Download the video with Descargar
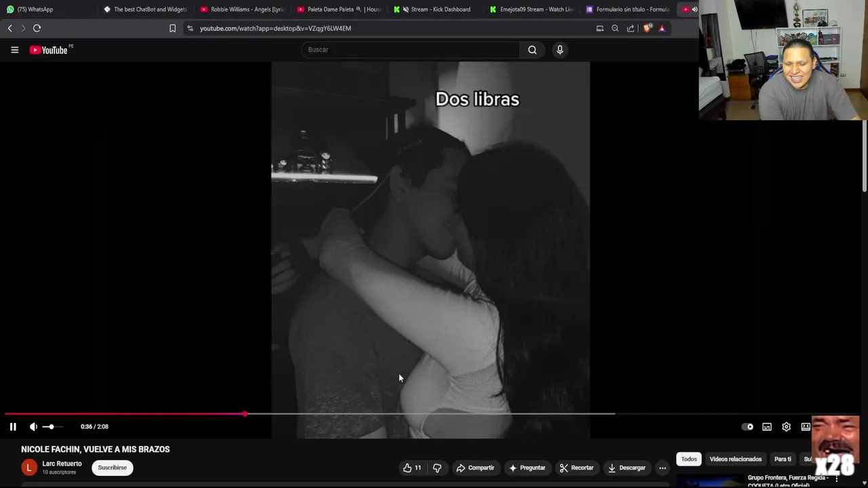 point(627,468)
